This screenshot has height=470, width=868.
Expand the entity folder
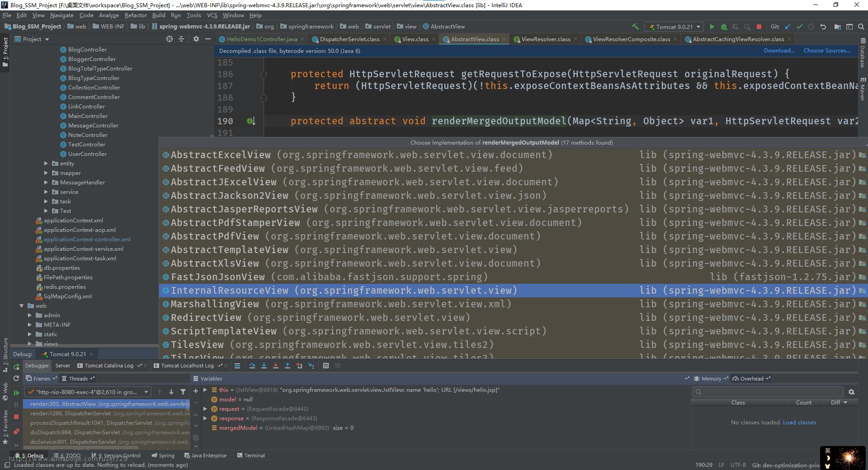[46, 164]
